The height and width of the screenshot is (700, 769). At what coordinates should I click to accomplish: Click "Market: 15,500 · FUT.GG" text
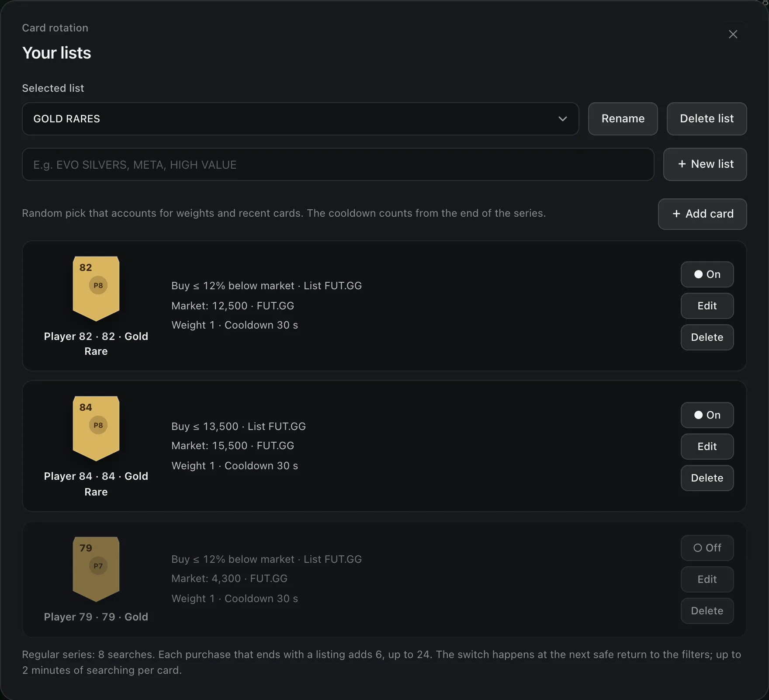coord(233,446)
